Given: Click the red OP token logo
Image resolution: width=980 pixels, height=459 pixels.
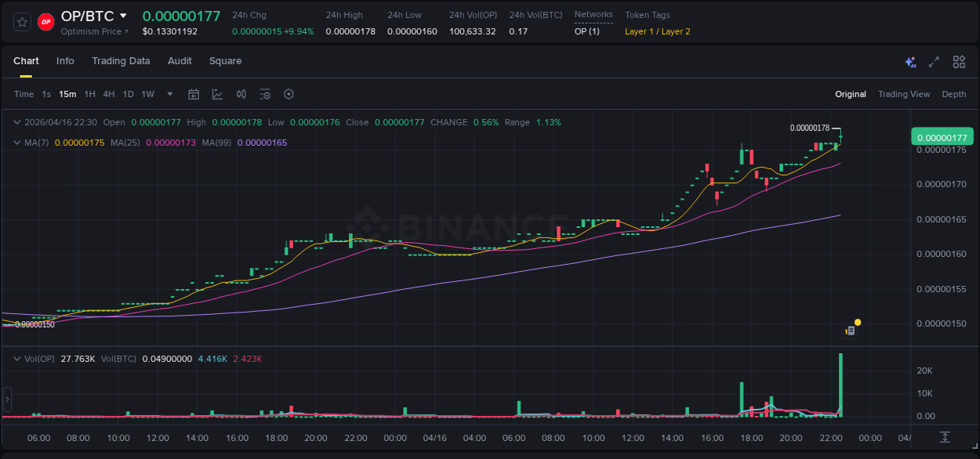Looking at the screenshot, I should (x=46, y=22).
